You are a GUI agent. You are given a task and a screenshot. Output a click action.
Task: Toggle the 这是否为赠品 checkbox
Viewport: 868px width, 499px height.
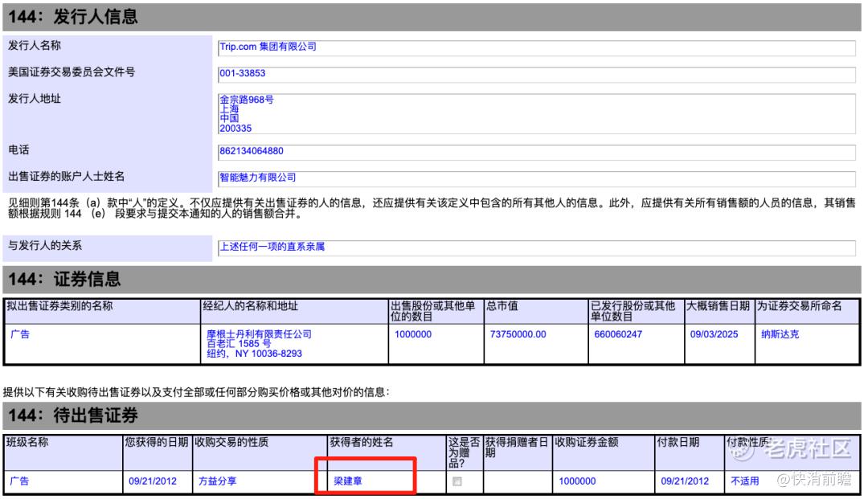pos(457,481)
